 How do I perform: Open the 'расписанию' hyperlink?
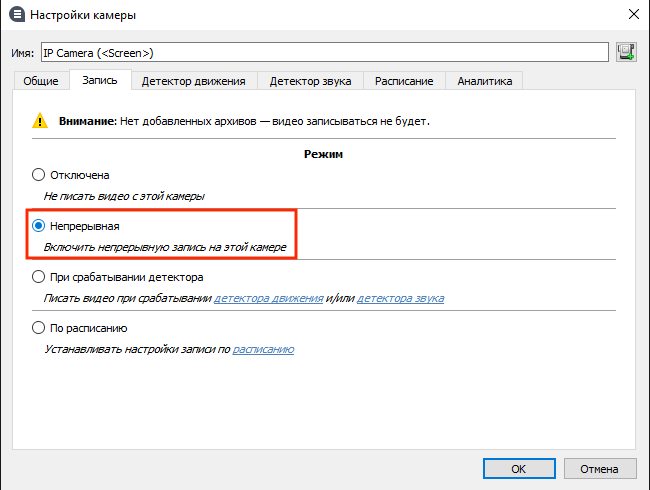click(x=263, y=349)
